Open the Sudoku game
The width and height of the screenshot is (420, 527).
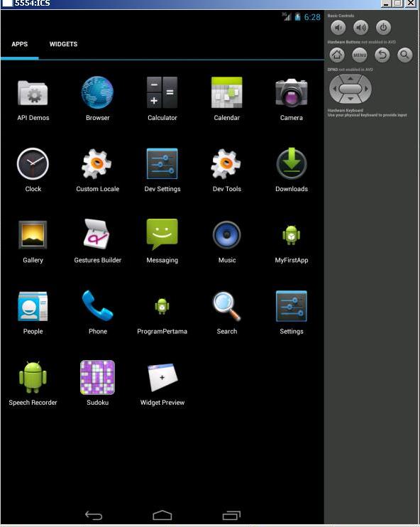97,384
